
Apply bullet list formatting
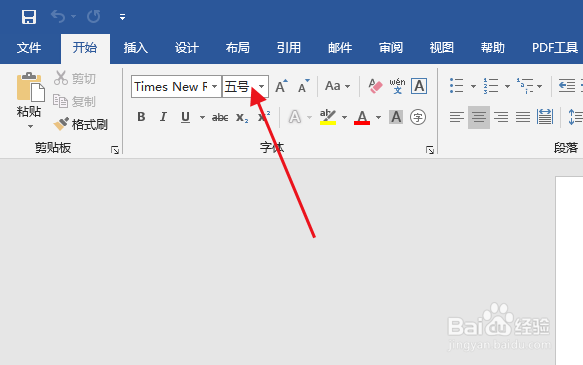(457, 86)
